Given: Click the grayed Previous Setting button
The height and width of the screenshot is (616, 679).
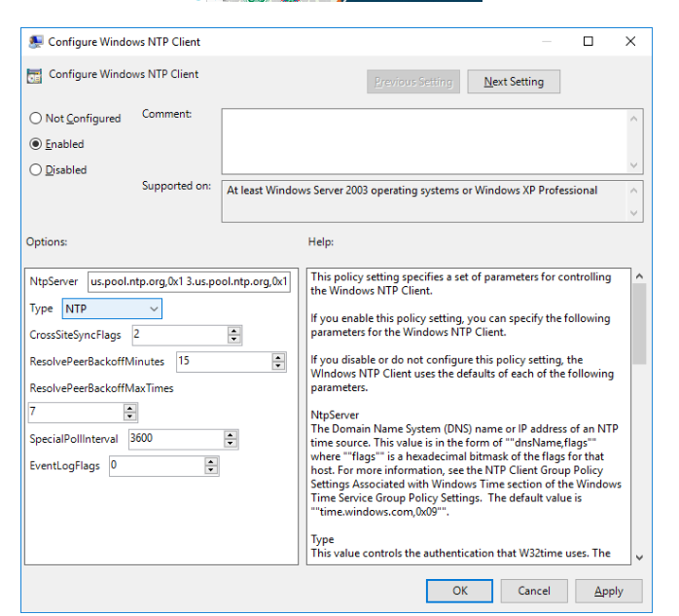Looking at the screenshot, I should coord(413,82).
